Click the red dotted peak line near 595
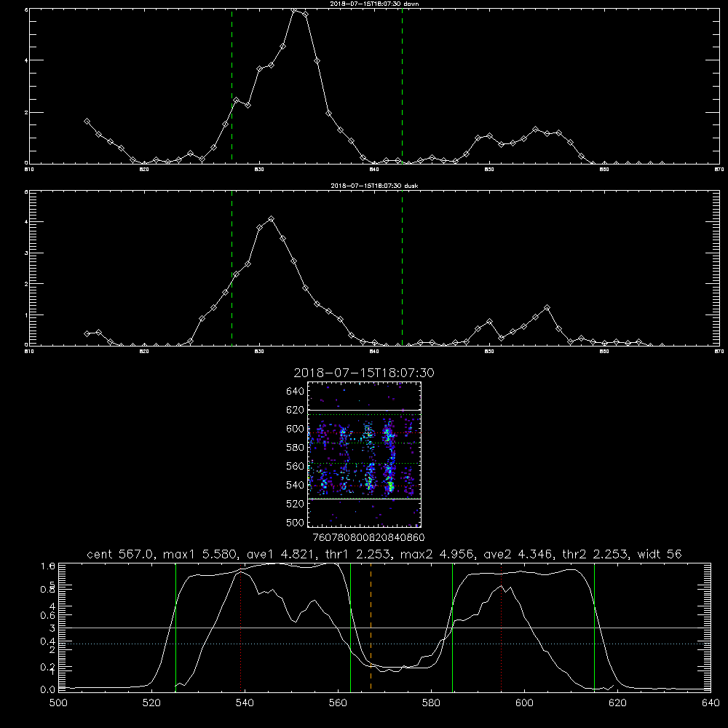The image size is (728, 728). [502, 627]
